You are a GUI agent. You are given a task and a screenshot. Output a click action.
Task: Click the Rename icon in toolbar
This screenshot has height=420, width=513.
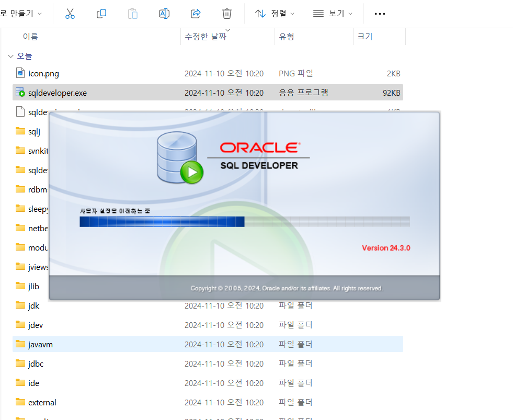pos(164,14)
